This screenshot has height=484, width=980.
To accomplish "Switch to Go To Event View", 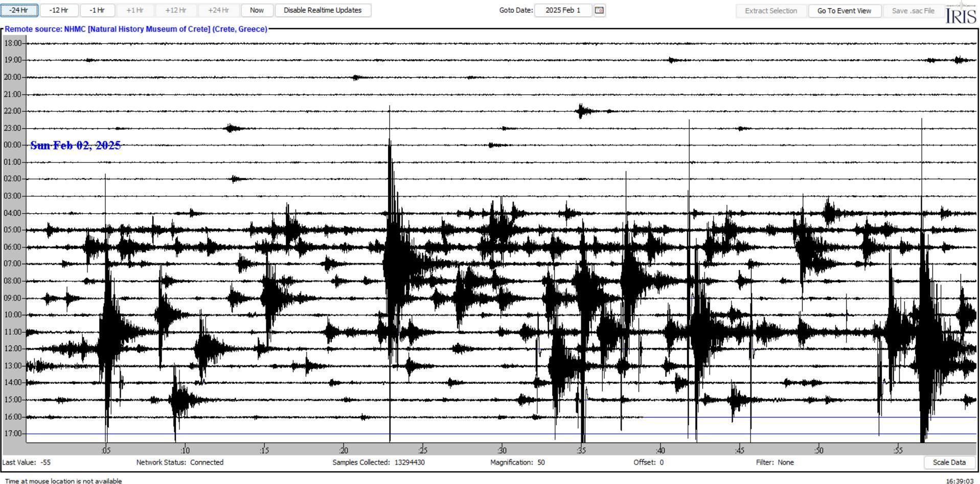I will click(x=844, y=11).
